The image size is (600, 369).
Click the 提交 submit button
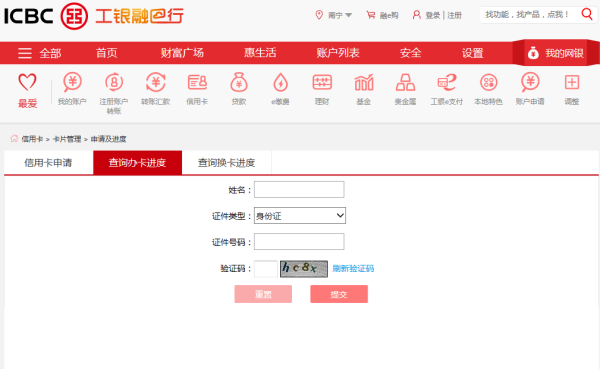coord(339,294)
